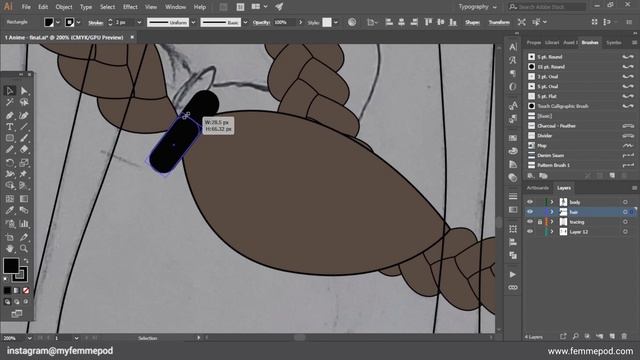The width and height of the screenshot is (640, 360).
Task: Click the Transform button in control bar
Action: click(x=499, y=22)
